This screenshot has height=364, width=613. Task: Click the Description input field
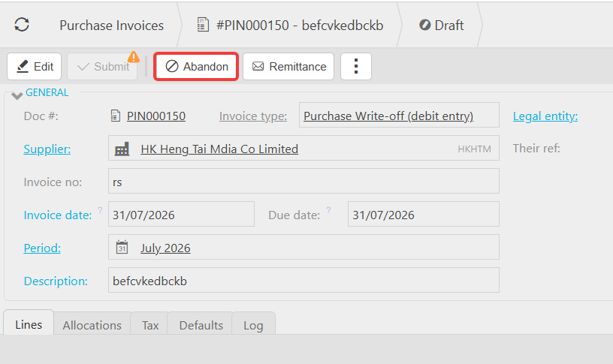tap(303, 280)
